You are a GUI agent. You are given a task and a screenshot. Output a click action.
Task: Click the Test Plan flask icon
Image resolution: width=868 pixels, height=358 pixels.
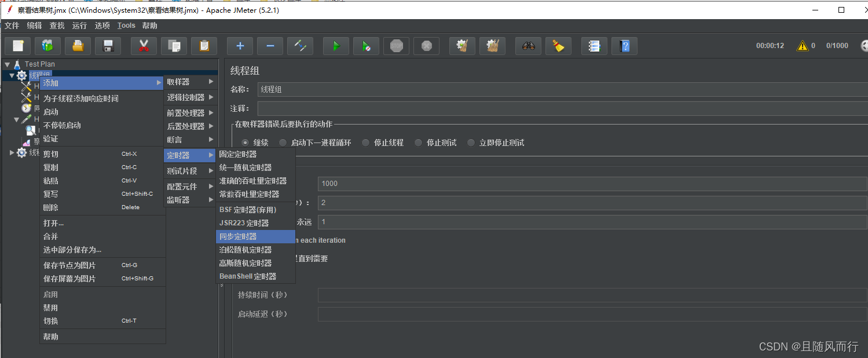click(17, 64)
